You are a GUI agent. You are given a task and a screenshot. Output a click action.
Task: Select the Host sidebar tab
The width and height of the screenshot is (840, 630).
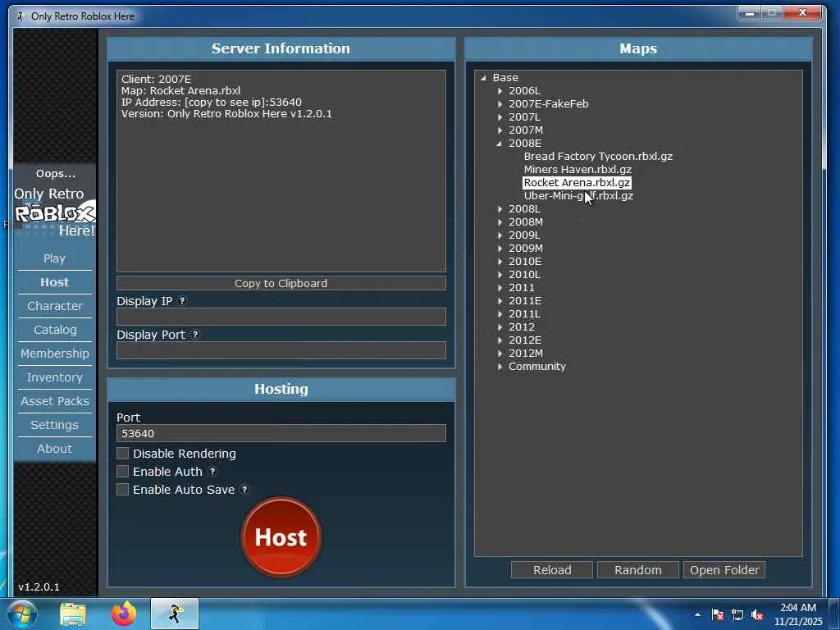pyautogui.click(x=55, y=282)
